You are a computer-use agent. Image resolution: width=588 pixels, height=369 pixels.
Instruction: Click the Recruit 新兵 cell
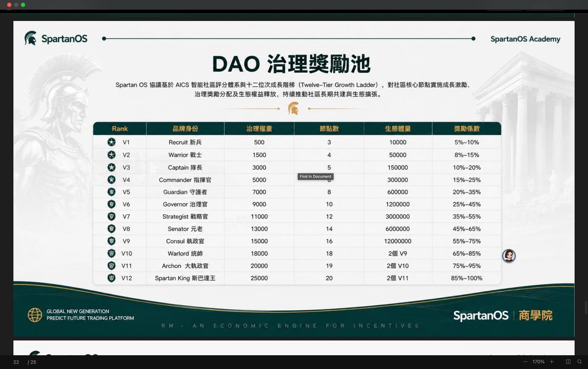click(x=185, y=143)
